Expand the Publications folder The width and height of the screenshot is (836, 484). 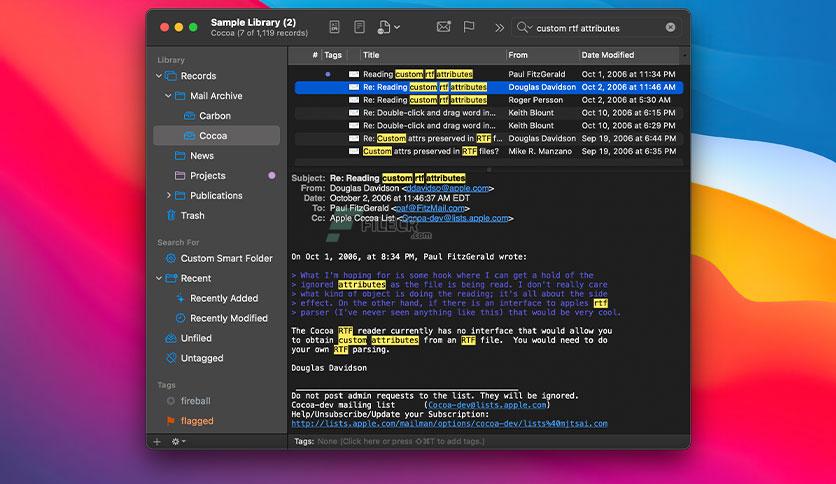click(x=168, y=196)
